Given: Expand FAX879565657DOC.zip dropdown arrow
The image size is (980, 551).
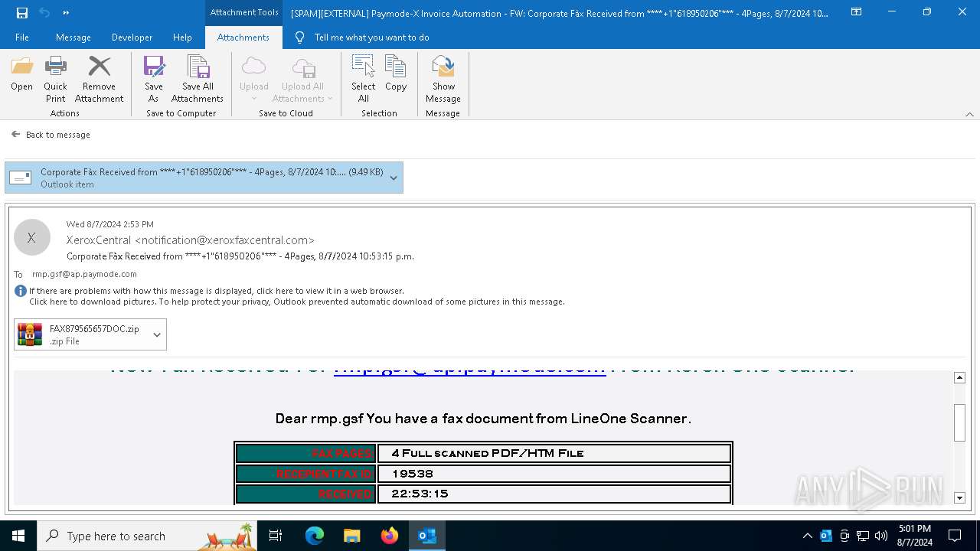Looking at the screenshot, I should 157,334.
